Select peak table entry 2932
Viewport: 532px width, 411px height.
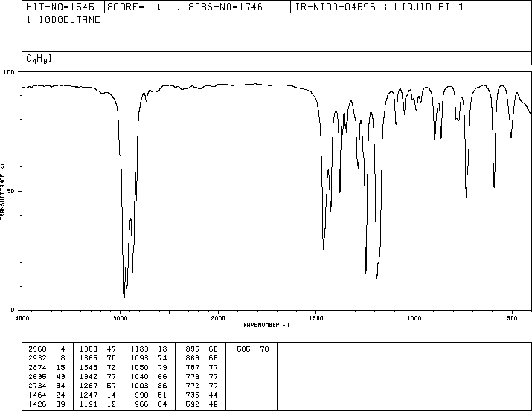point(37,358)
